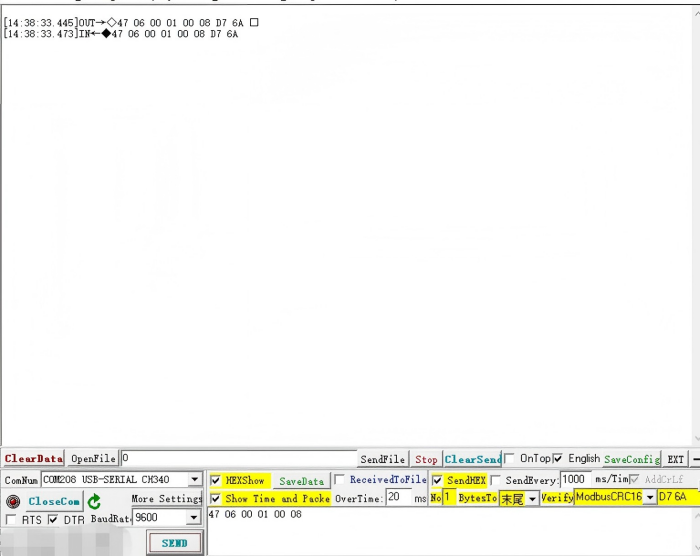Click the CloseCom button
The height and width of the screenshot is (556, 700).
coord(54,501)
